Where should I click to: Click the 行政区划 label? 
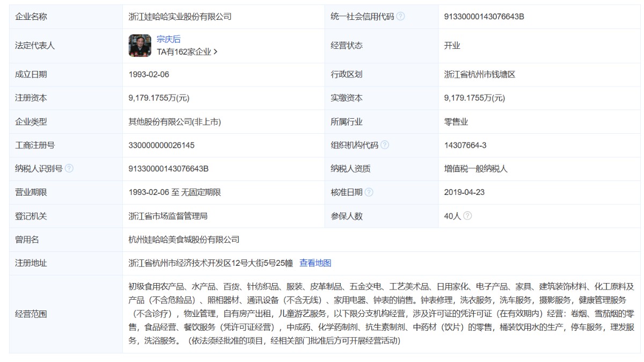click(347, 75)
